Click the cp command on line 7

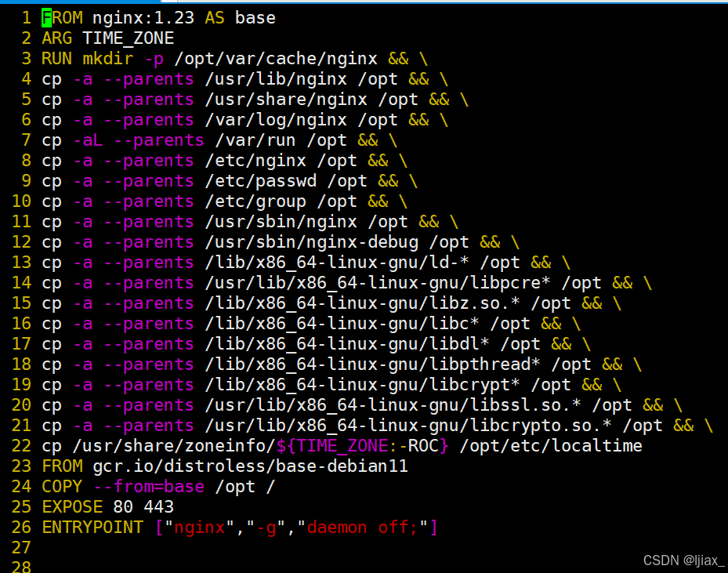click(52, 142)
